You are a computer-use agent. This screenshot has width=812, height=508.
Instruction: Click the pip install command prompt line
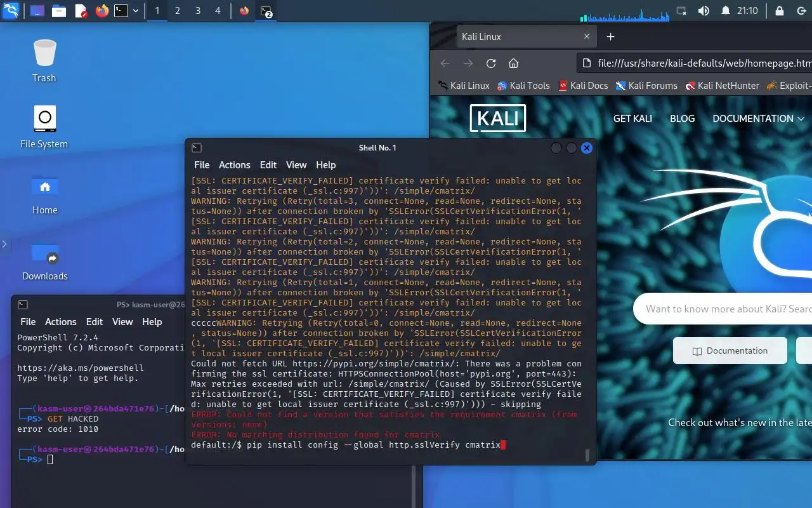click(348, 445)
